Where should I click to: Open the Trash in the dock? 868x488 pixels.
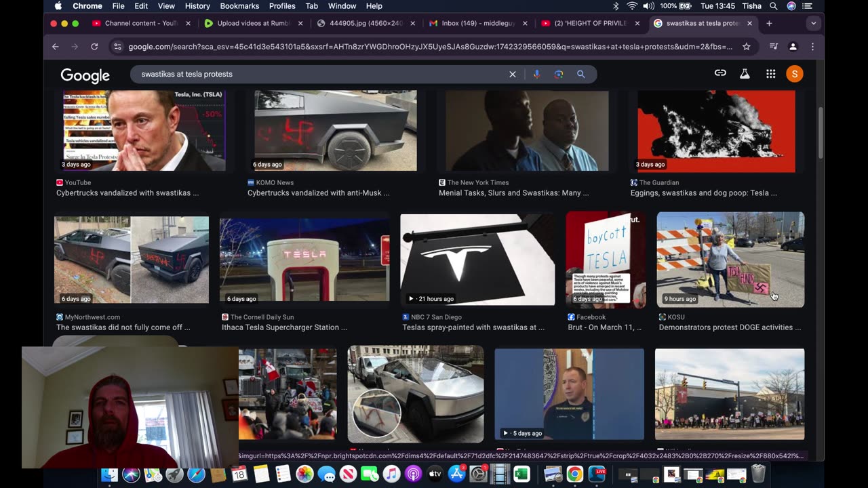pos(758,474)
